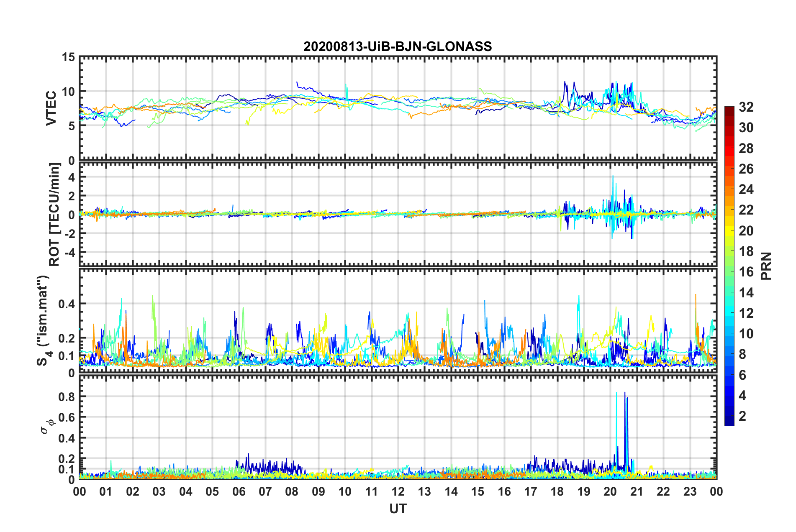Click inside the sigma-phi plot panel
The height and width of the screenshot is (532, 796).
(x=398, y=427)
